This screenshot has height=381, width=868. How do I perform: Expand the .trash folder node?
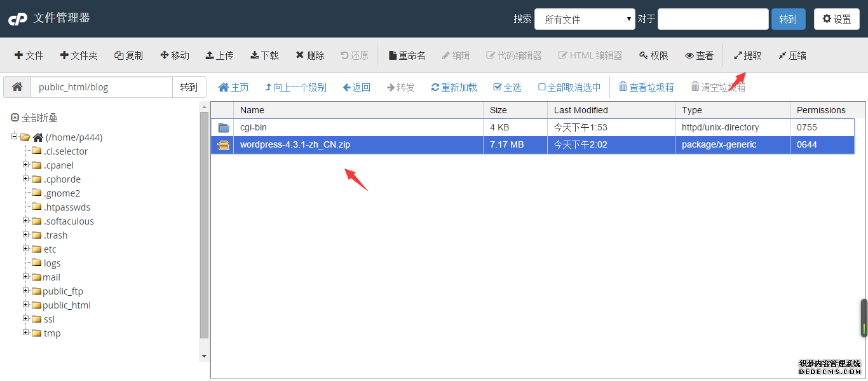[26, 235]
